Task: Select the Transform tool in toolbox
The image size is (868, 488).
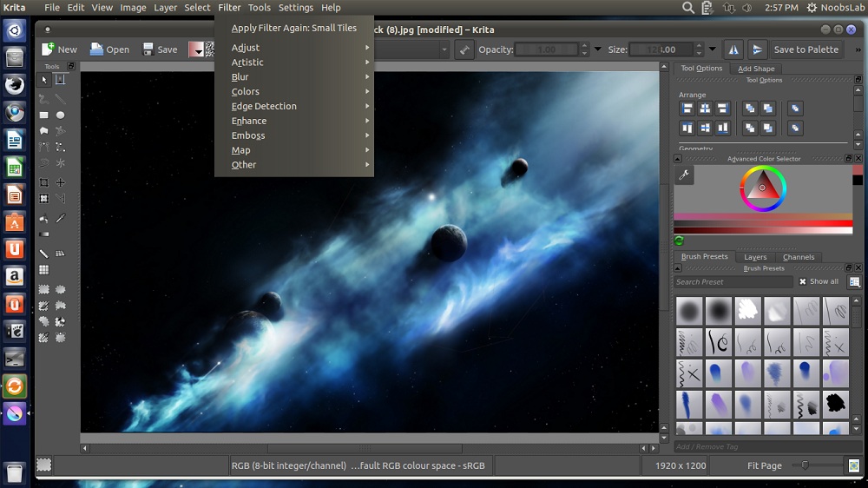Action: tap(43, 198)
